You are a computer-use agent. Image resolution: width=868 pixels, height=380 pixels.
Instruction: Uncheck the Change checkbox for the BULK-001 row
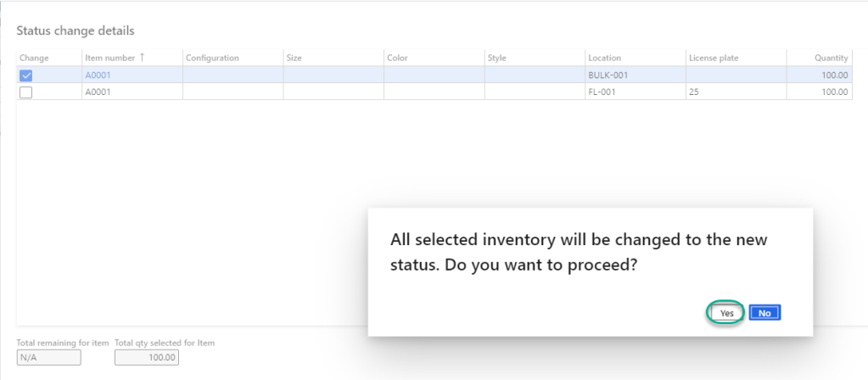pos(25,75)
